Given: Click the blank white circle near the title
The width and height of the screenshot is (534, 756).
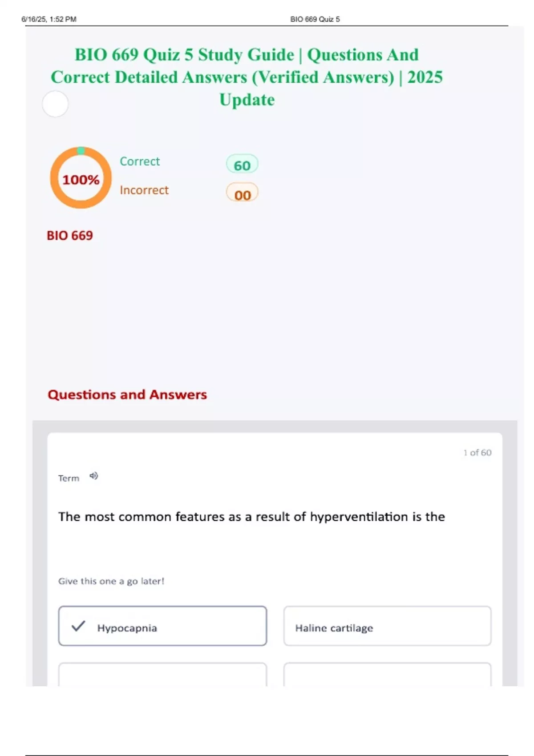Looking at the screenshot, I should tap(55, 104).
